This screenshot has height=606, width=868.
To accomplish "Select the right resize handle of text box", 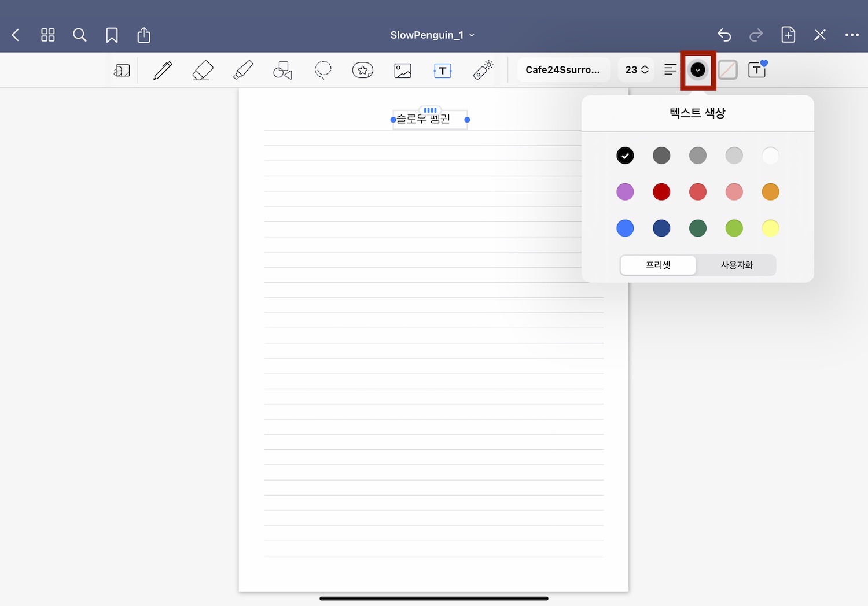I will 467,120.
